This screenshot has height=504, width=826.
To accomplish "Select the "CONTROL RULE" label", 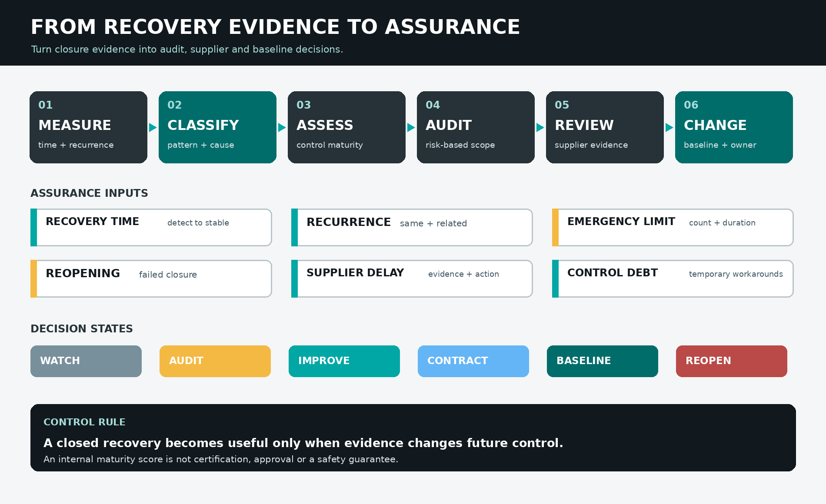I will pyautogui.click(x=84, y=422).
